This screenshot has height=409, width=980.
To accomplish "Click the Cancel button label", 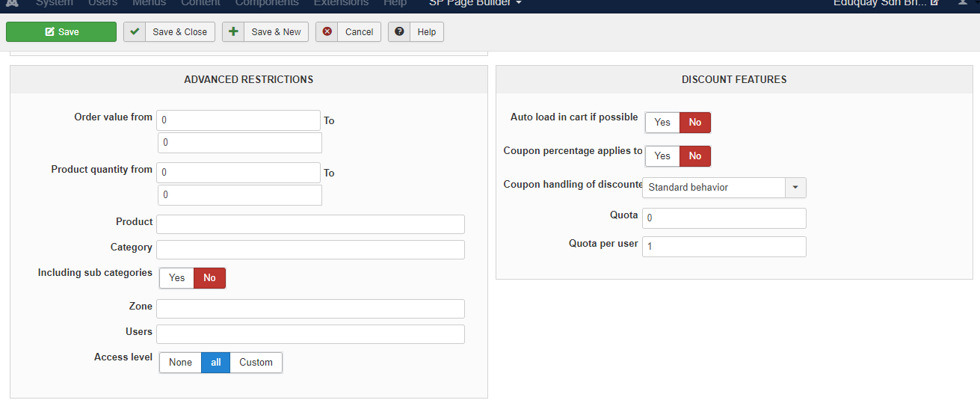I will pos(359,32).
